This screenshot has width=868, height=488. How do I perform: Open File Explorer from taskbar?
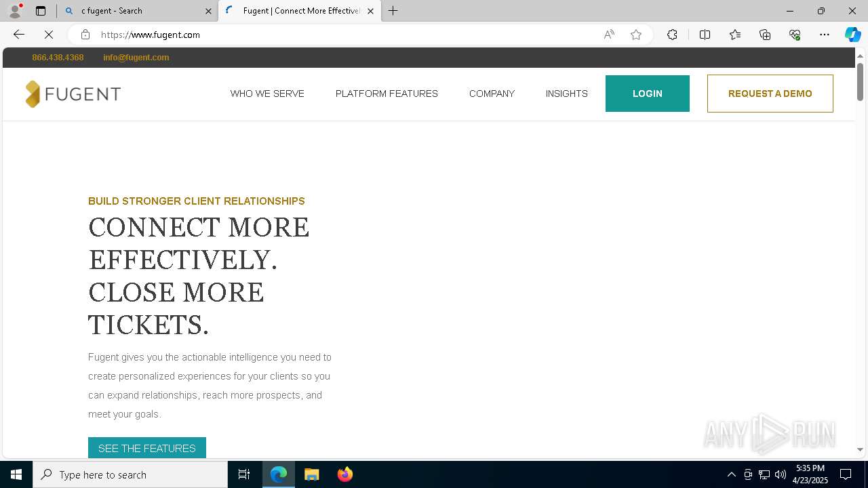pyautogui.click(x=312, y=474)
